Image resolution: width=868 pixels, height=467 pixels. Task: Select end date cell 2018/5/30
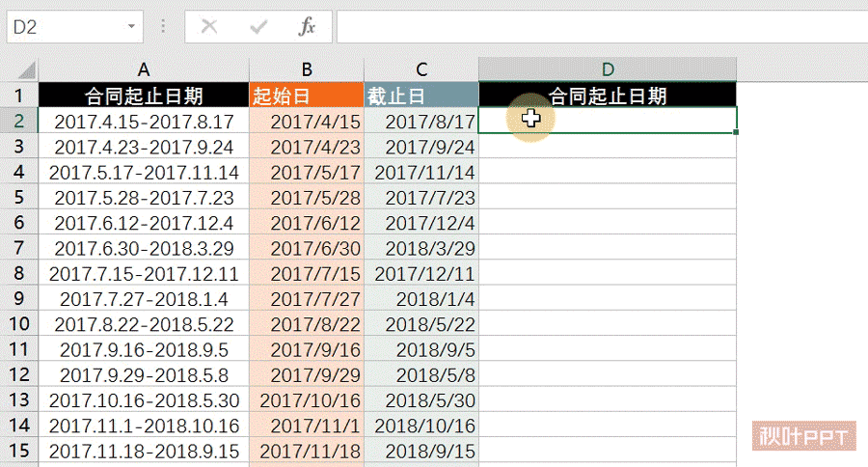tap(421, 399)
